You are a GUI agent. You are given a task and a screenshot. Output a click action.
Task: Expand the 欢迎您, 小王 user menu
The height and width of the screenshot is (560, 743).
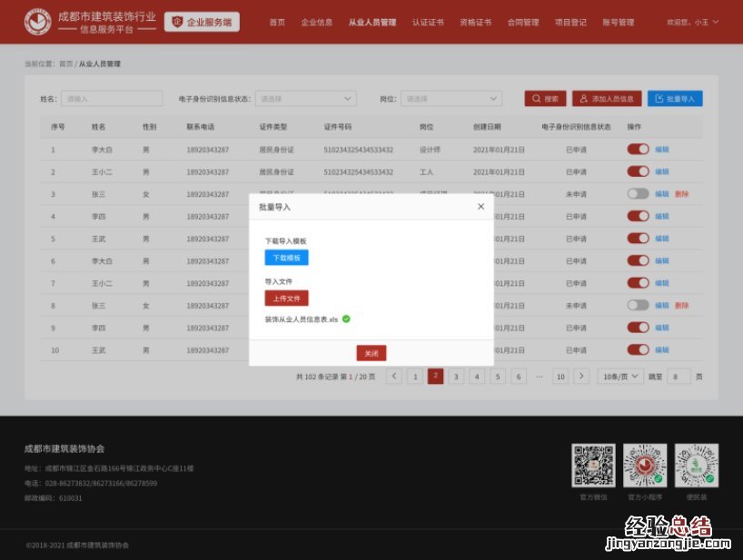[x=693, y=23]
